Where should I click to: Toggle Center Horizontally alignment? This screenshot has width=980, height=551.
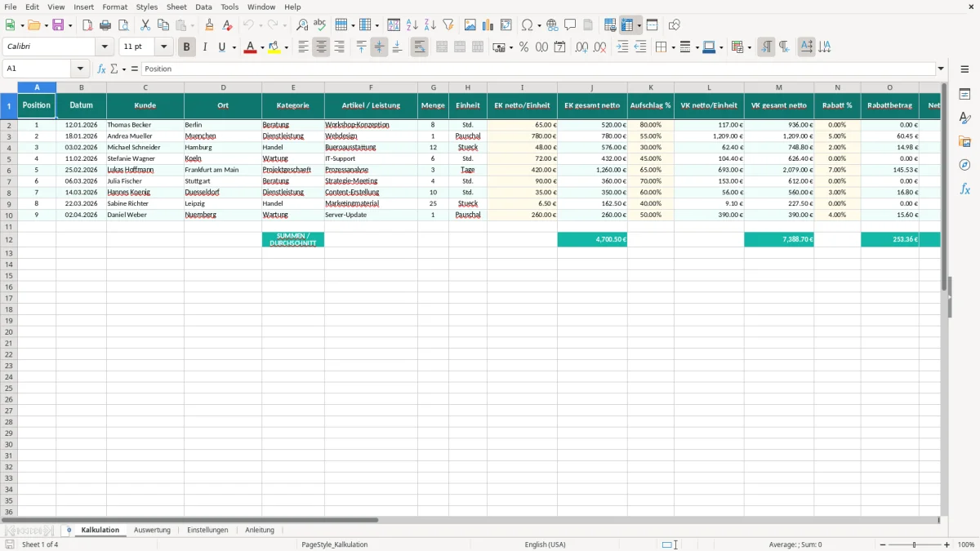(321, 47)
